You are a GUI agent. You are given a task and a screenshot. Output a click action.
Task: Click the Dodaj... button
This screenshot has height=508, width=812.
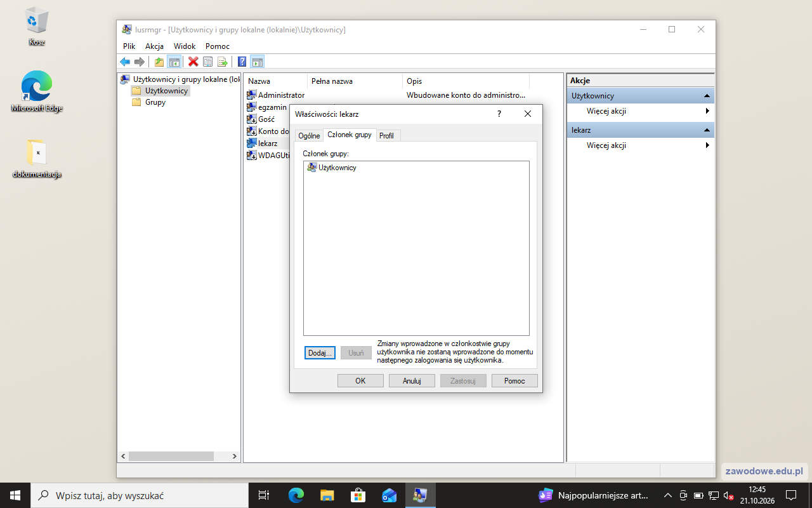coord(320,353)
